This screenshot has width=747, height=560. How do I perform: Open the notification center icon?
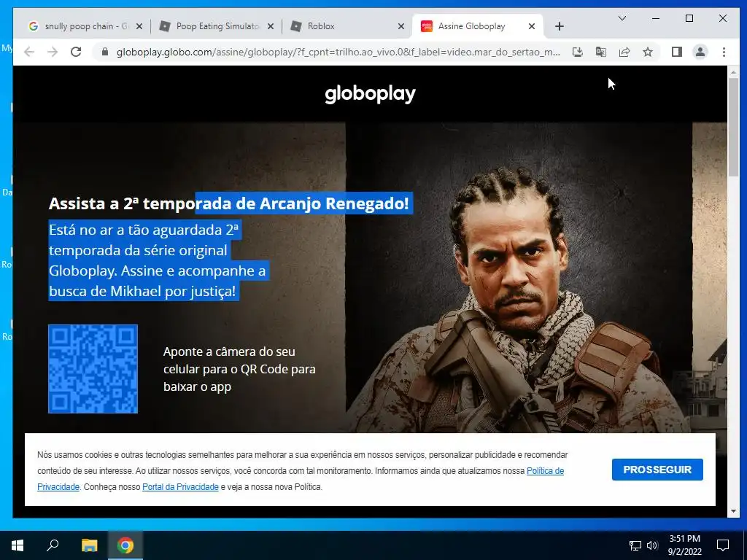(x=723, y=545)
